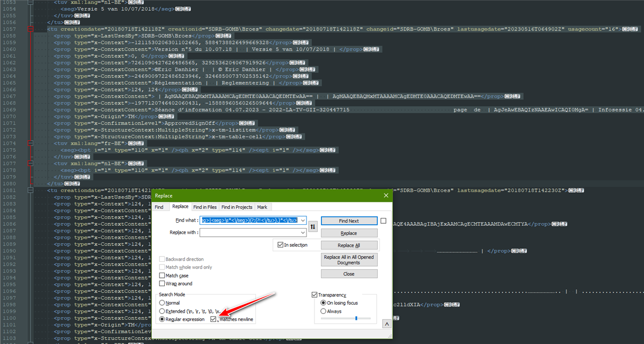644x344 pixels.
Task: Click the Replace button
Action: click(x=349, y=233)
